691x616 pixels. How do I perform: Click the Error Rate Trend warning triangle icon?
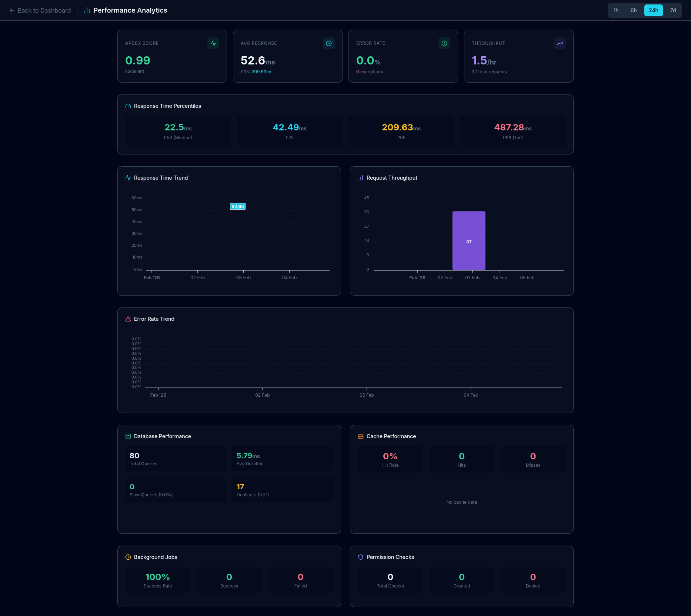128,319
